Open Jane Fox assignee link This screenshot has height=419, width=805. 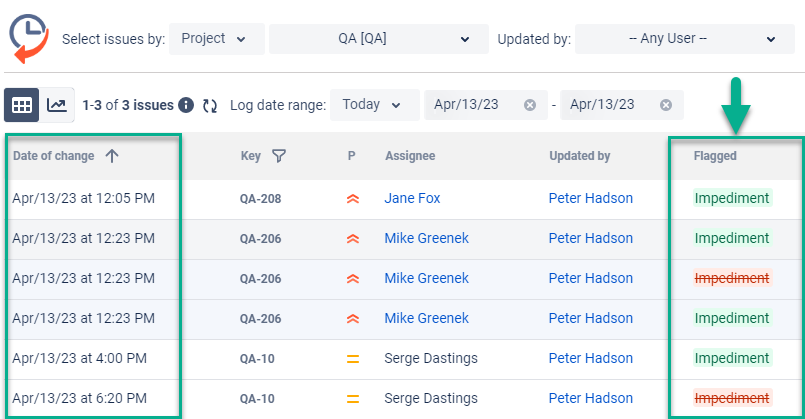[412, 198]
